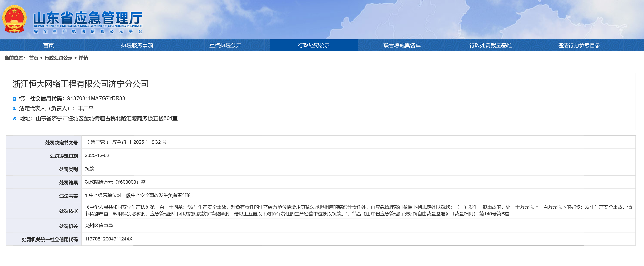Open the 联合惩戒黑名单 page
Image resolution: width=644 pixels, height=266 pixels.
tap(402, 45)
